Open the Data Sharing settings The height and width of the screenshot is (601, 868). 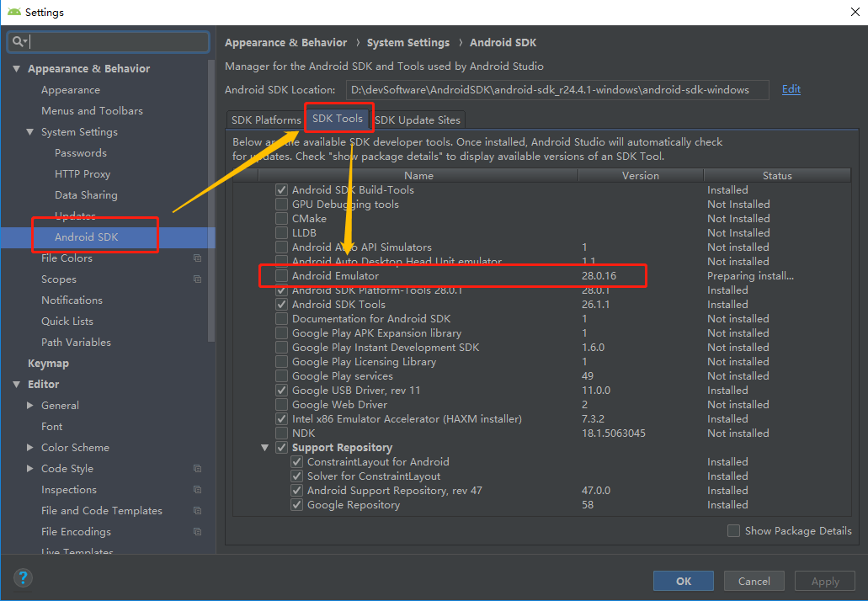(86, 194)
